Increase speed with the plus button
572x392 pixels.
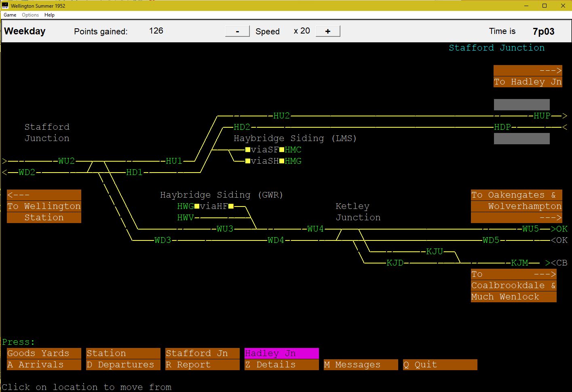click(327, 31)
